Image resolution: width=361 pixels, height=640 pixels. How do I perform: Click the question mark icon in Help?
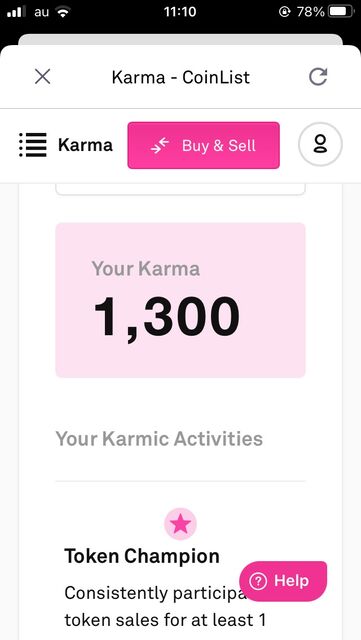coord(258,581)
